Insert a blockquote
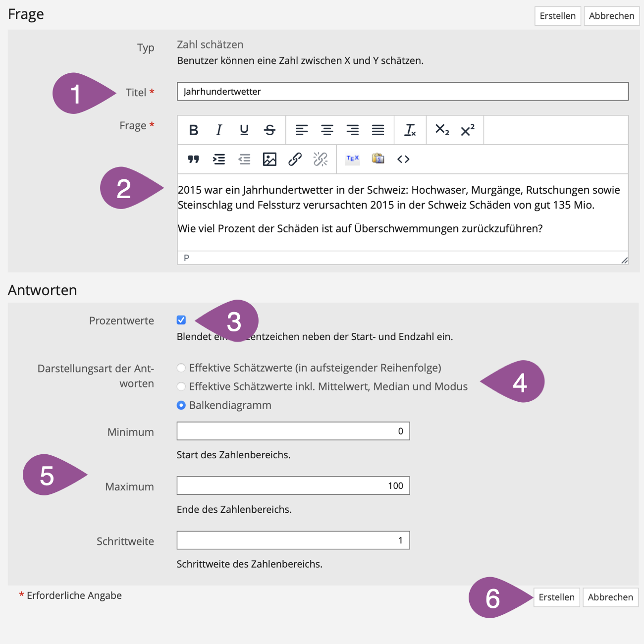Viewport: 644px width, 644px height. pyautogui.click(x=194, y=159)
